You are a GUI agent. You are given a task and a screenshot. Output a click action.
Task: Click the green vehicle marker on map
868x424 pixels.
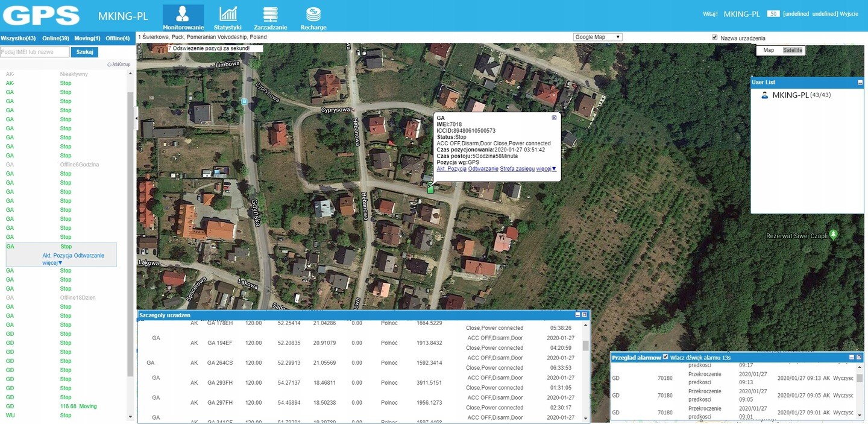tap(430, 188)
